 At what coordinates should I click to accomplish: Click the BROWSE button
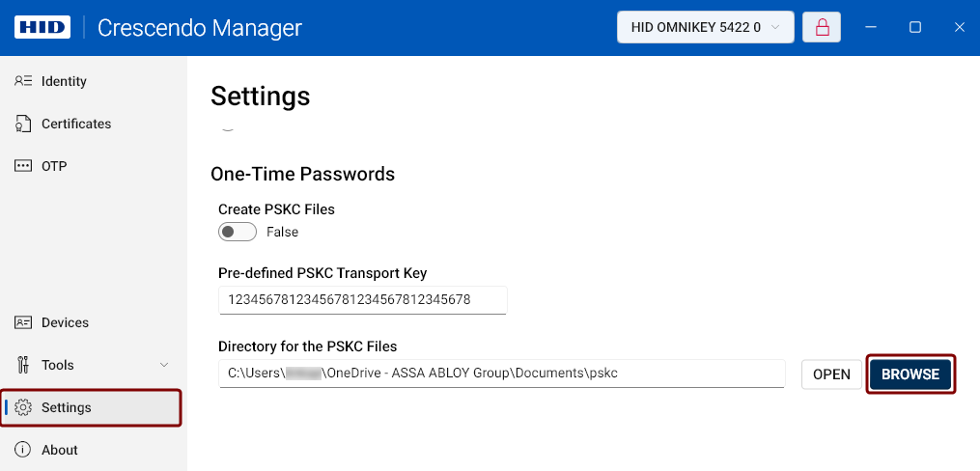pos(910,374)
